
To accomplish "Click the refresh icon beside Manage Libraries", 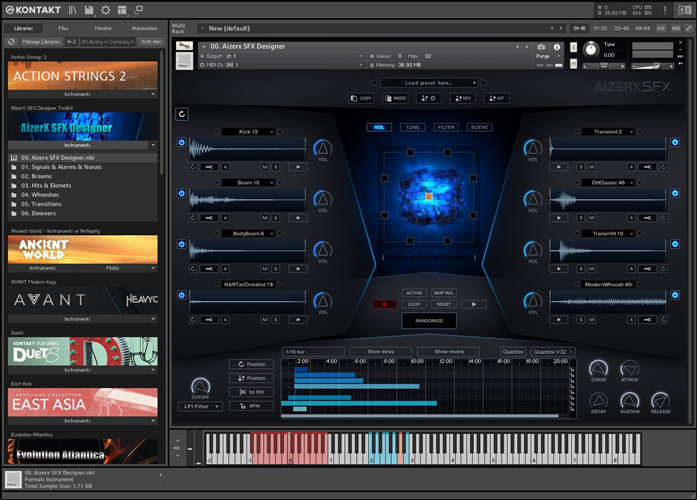I will 11,42.
